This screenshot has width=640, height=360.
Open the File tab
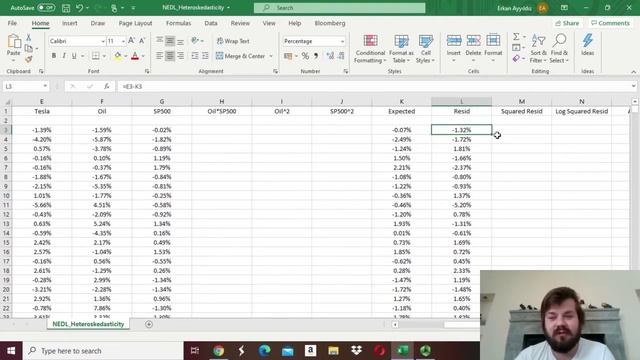pos(12,23)
